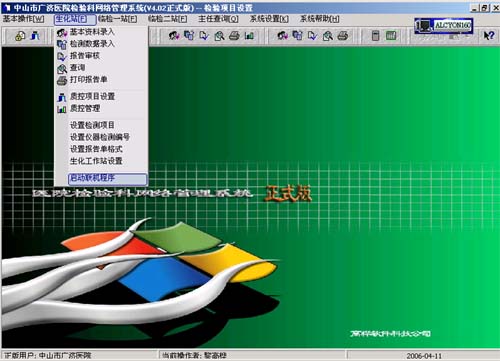Choose 设置仪器检测编号 from the menu
Viewport: 500px width, 361px height.
[101, 137]
